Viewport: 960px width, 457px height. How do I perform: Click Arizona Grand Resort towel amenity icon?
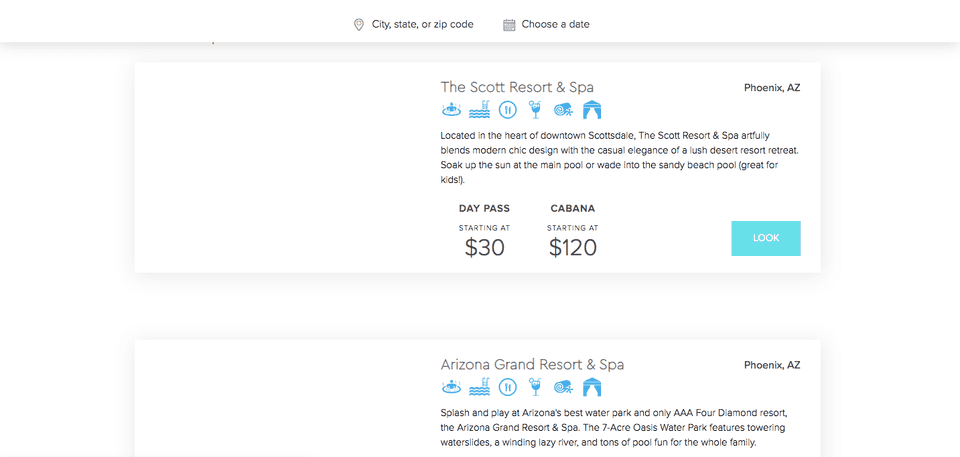(x=564, y=387)
